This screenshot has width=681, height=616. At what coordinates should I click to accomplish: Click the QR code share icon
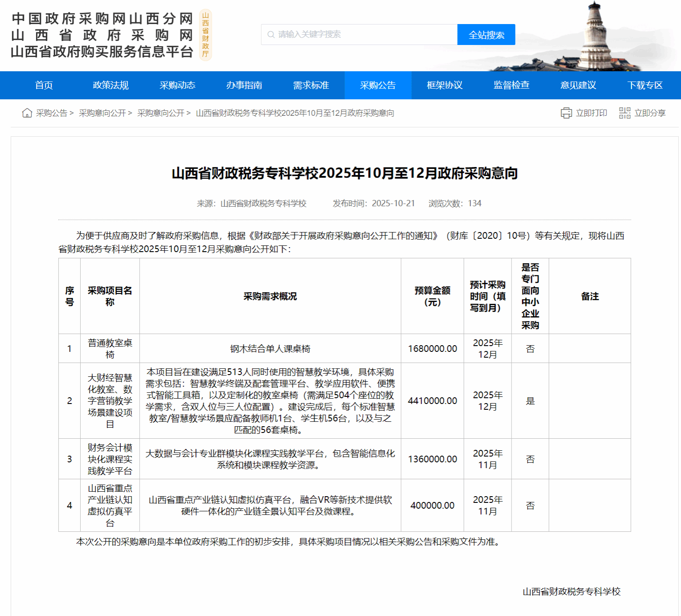click(x=624, y=113)
